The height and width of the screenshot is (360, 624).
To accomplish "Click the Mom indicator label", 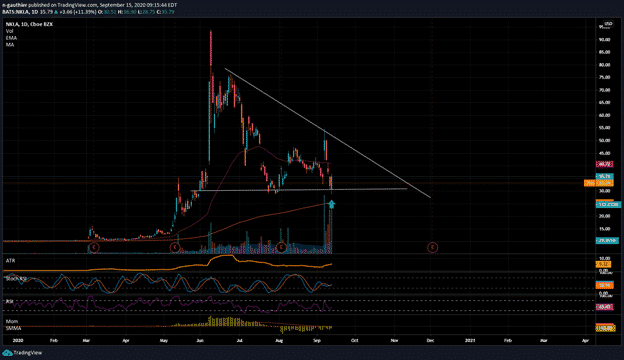I will click(x=12, y=321).
